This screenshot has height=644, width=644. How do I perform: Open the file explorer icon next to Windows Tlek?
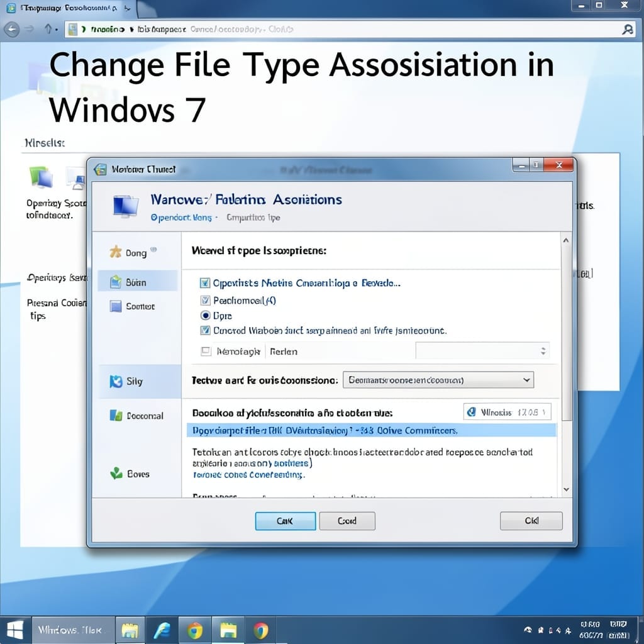[x=130, y=630]
